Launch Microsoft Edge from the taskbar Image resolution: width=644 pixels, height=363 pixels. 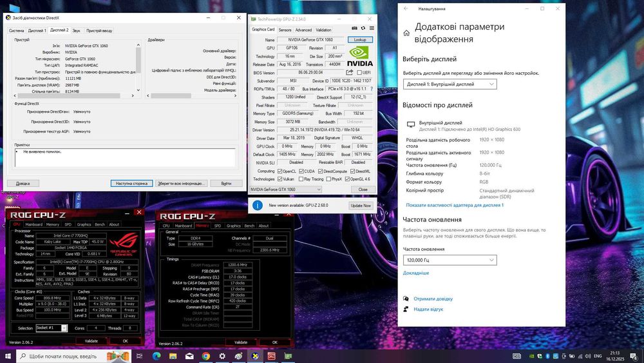(156, 356)
